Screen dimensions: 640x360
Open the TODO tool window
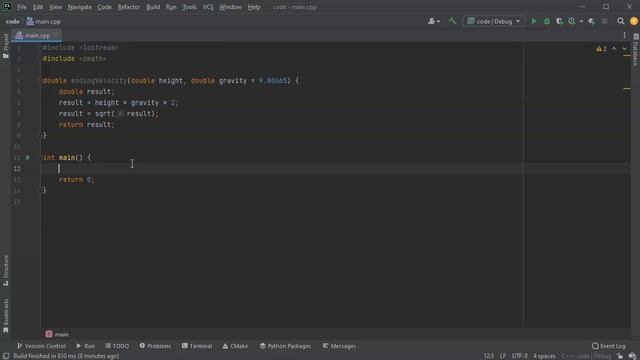pyautogui.click(x=117, y=346)
